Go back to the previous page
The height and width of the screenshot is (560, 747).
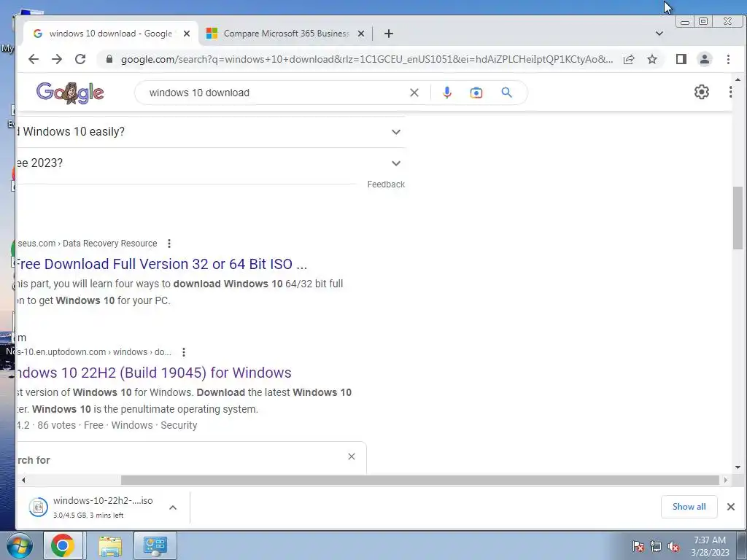pos(34,59)
